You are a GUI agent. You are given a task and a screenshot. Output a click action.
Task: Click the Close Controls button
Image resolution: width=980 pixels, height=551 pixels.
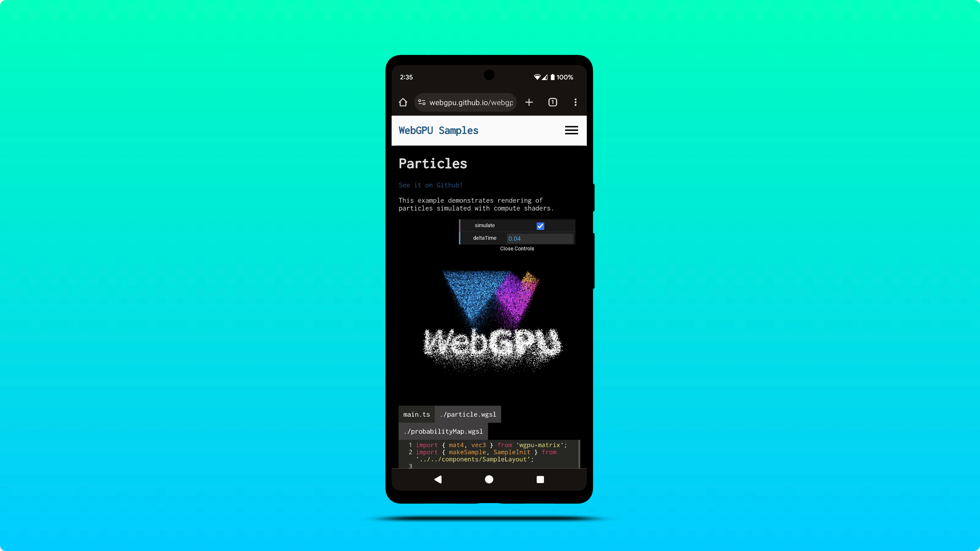(517, 248)
